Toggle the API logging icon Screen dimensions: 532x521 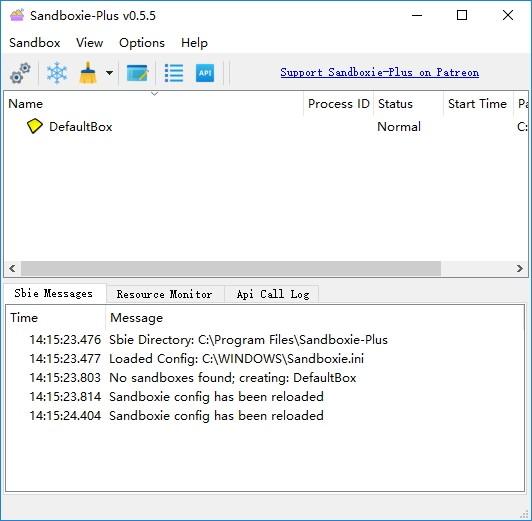[205, 73]
